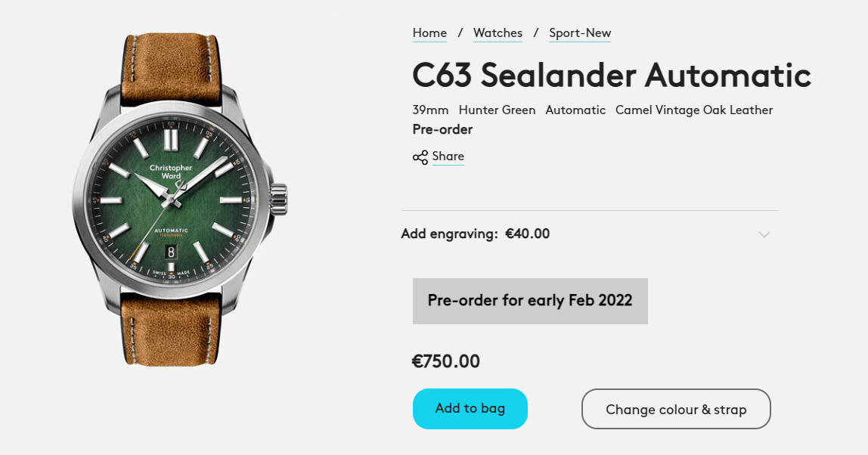Click the €750.00 price
The width and height of the screenshot is (868, 455).
446,361
